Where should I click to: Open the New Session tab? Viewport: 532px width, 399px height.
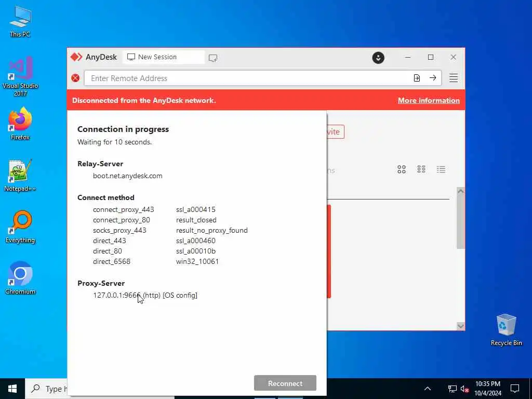coord(164,57)
